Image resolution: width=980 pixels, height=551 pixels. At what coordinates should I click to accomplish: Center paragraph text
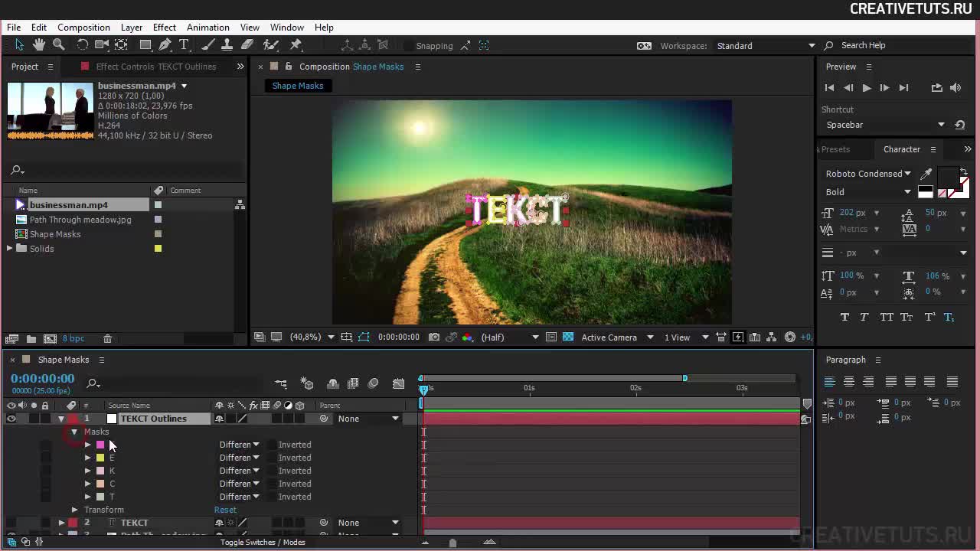848,381
